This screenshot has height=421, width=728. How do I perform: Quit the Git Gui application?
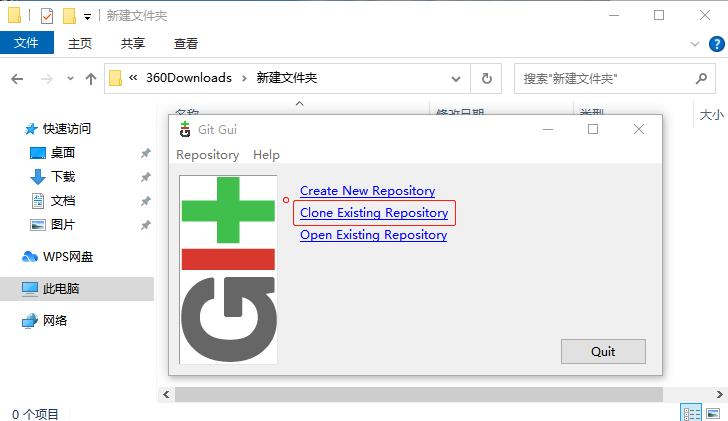[603, 351]
